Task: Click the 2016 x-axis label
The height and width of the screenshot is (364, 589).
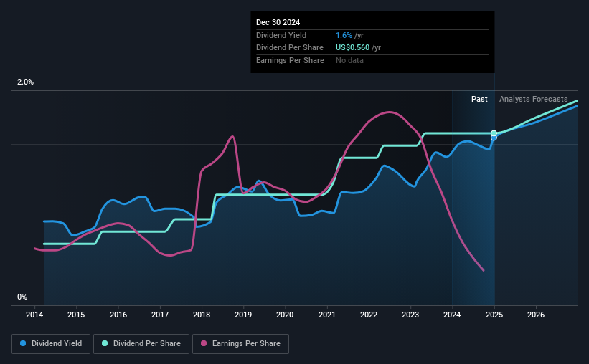Action: pyautogui.click(x=118, y=315)
